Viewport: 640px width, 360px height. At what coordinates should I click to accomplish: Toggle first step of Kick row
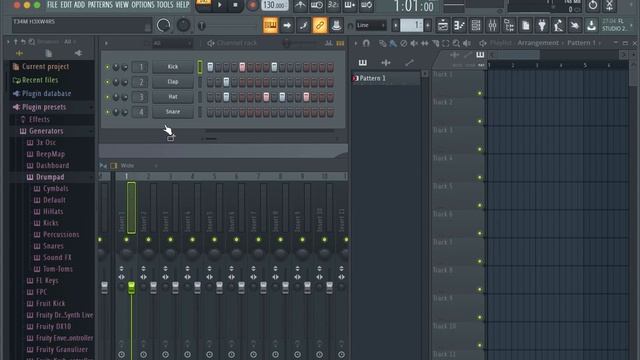tap(210, 67)
